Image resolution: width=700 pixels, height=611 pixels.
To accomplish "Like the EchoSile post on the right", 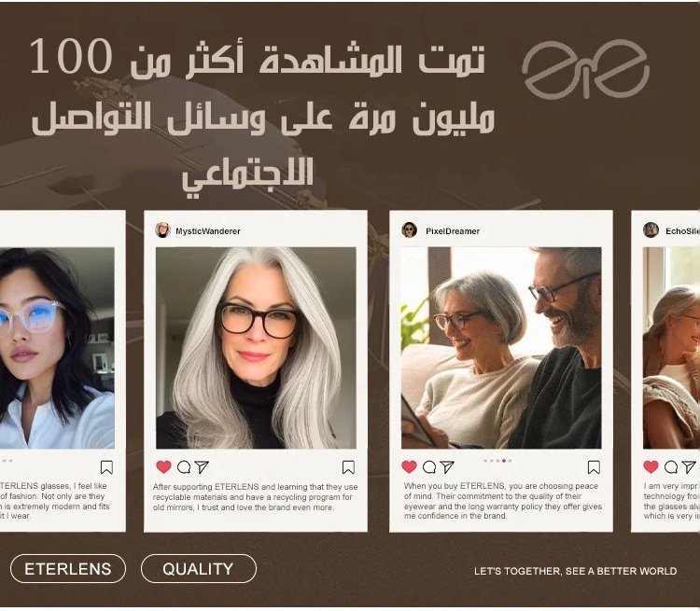I will tap(651, 466).
